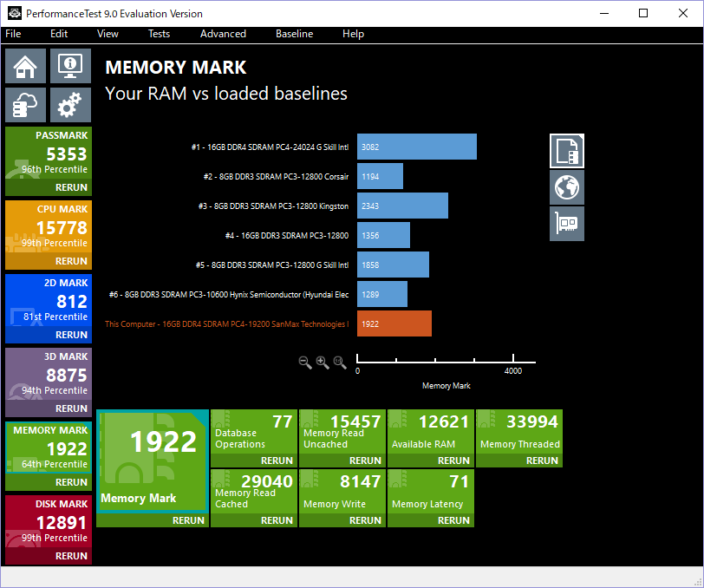This screenshot has width=704, height=588.
Task: Select the PassMark 5353 score tile
Action: pos(49,154)
